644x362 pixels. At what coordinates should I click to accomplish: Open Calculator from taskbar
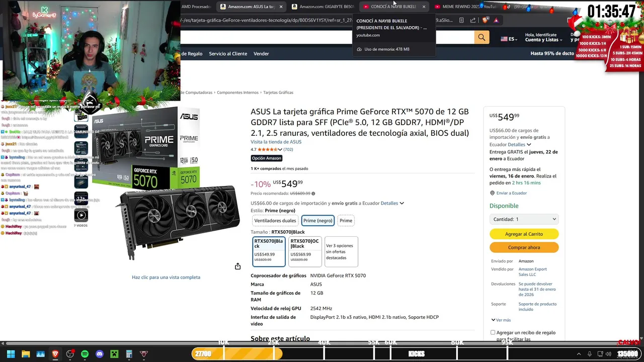(129, 354)
